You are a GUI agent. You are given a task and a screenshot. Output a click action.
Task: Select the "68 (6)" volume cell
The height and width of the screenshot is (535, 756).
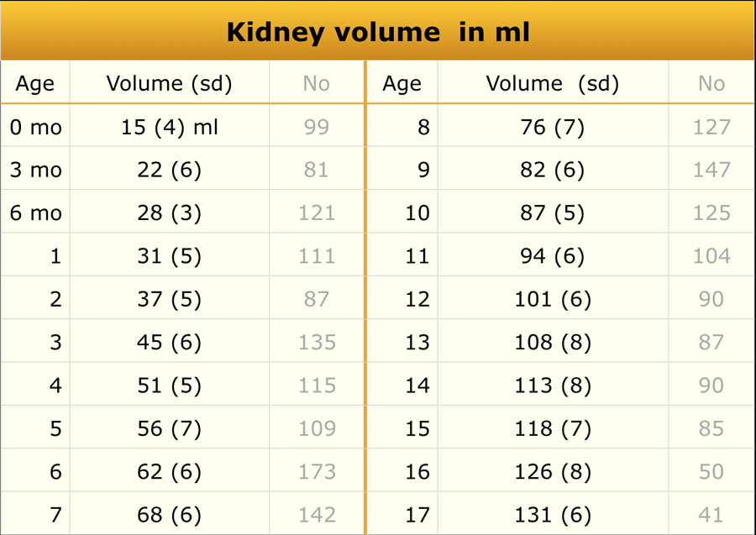pyautogui.click(x=170, y=515)
